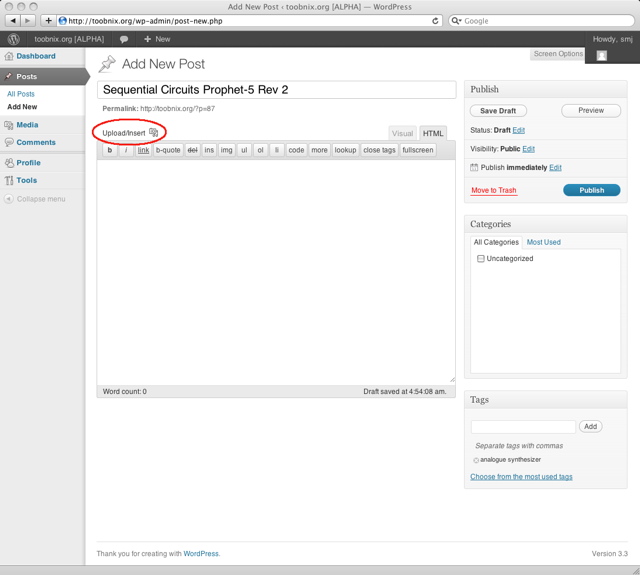Check the Uncategorized category checkbox
Screen dimensions: 640x575
click(x=481, y=258)
